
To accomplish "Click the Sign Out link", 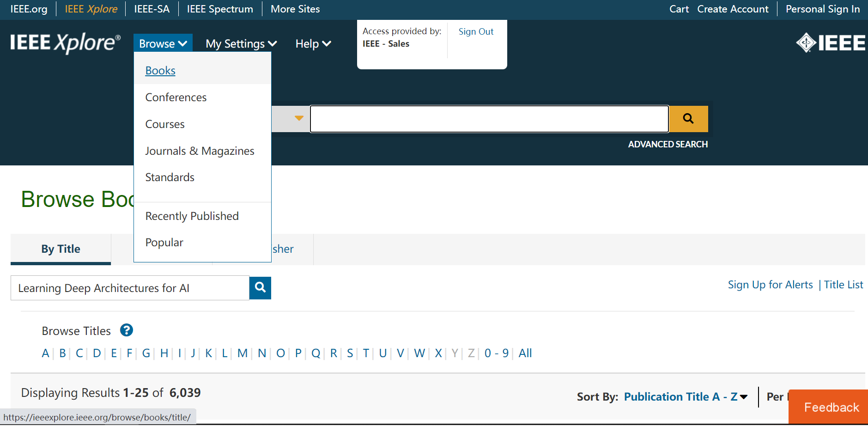I will click(x=476, y=31).
